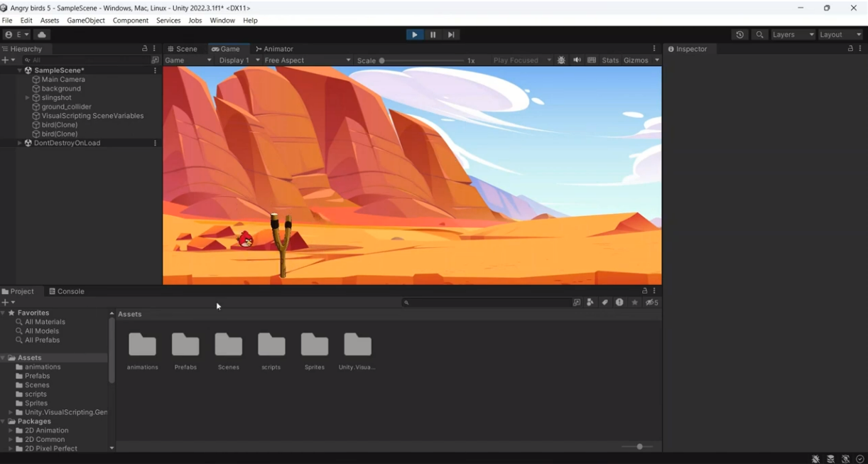Open the Hierarchy search-in-window icon

click(x=156, y=60)
